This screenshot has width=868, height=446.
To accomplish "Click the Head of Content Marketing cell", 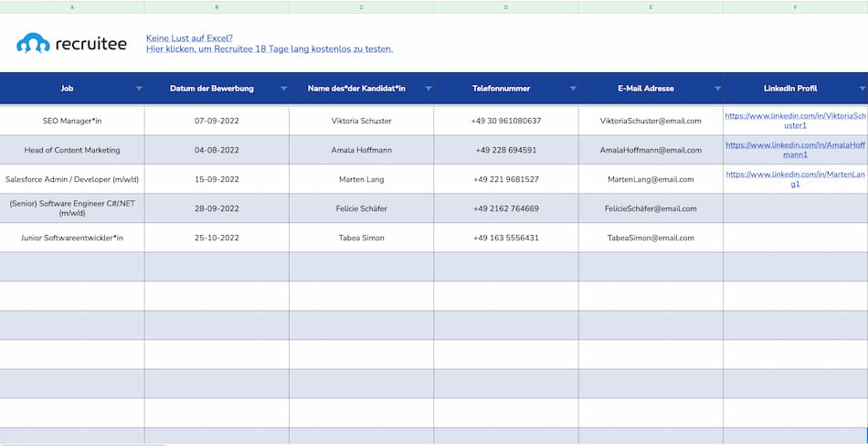I will click(x=72, y=150).
